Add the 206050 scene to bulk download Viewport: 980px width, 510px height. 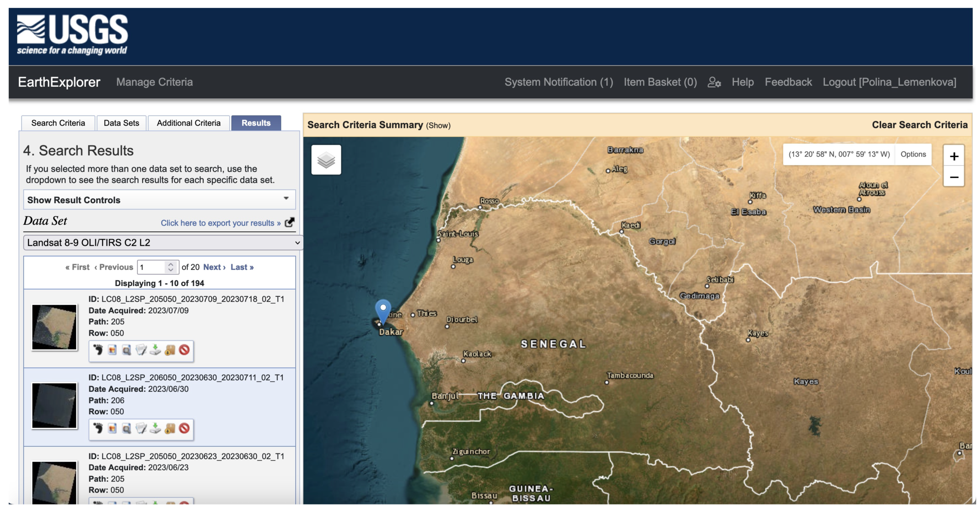pyautogui.click(x=170, y=429)
